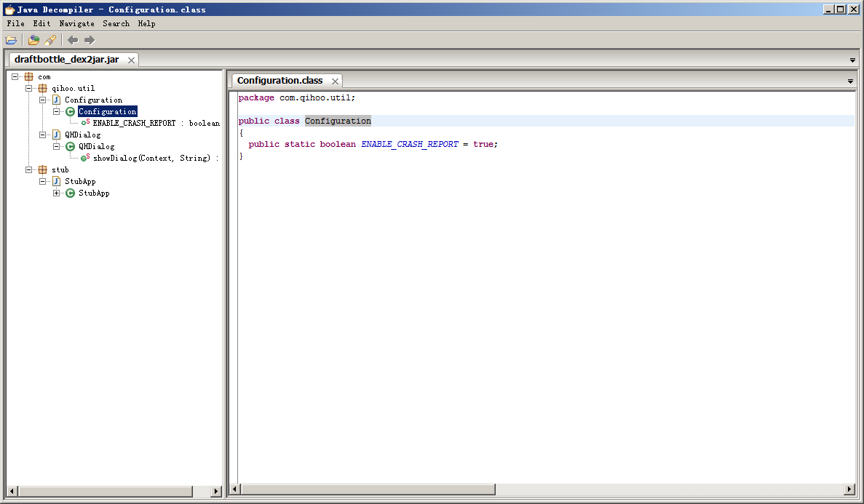Click the Configuration class file icon

56,100
